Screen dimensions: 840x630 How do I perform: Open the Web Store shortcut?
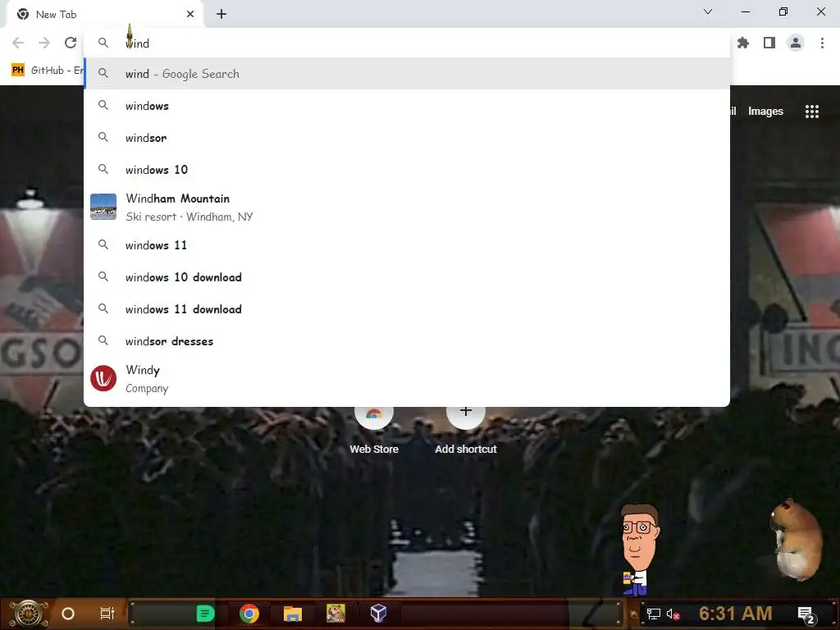coord(374,431)
